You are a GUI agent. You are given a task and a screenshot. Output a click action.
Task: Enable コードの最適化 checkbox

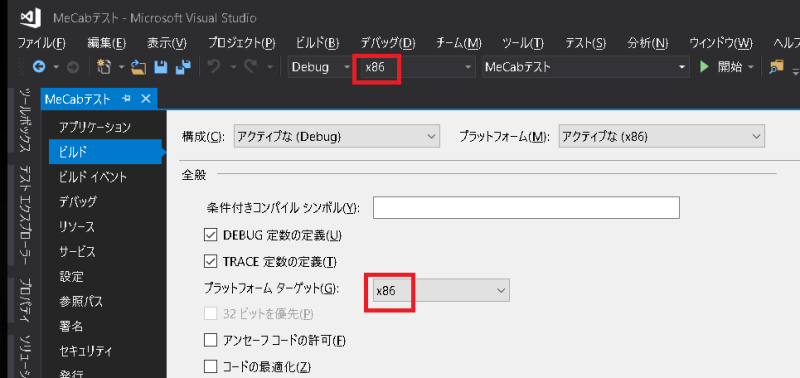[x=210, y=366]
